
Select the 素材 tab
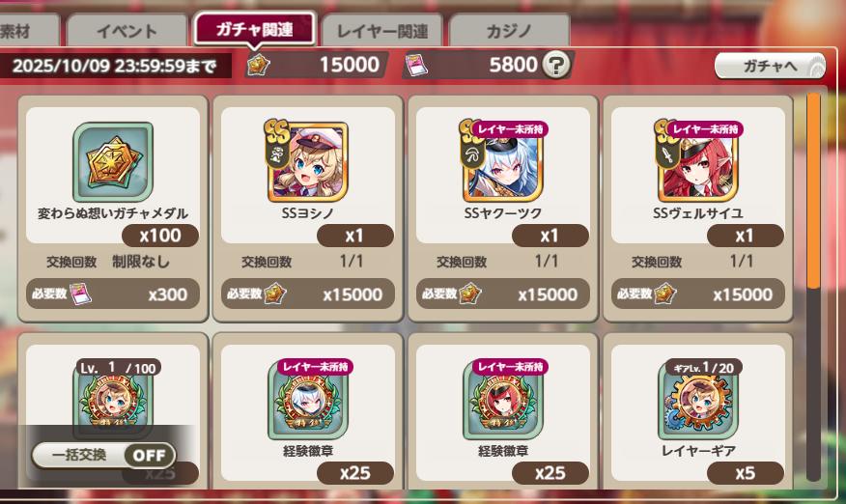pyautogui.click(x=28, y=31)
